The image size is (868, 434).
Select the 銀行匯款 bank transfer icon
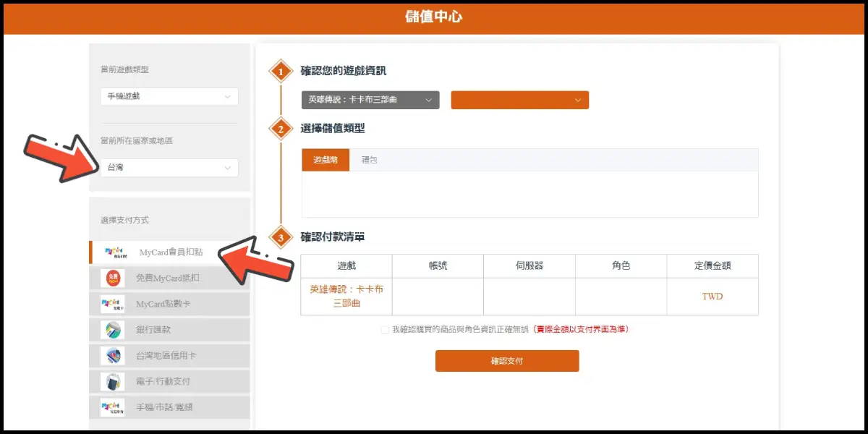113,330
